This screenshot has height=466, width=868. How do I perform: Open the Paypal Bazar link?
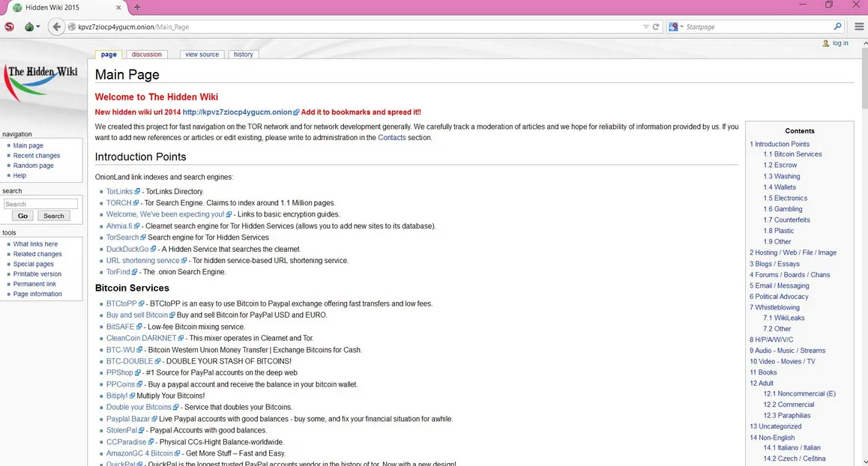click(x=128, y=419)
